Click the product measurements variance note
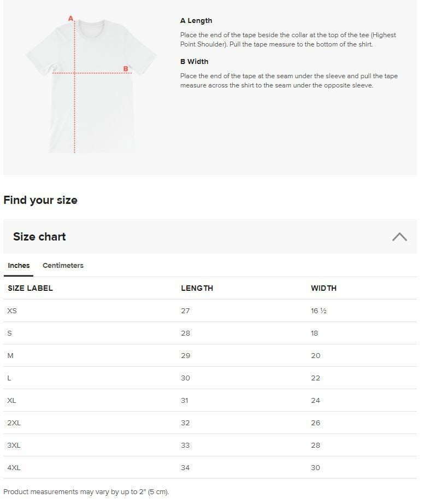 point(86,492)
